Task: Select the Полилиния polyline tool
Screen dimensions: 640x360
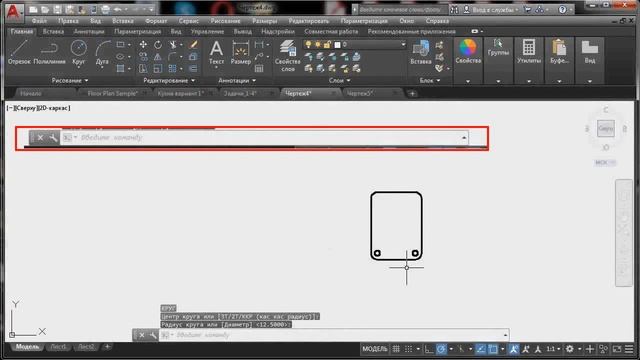Action: 49,52
